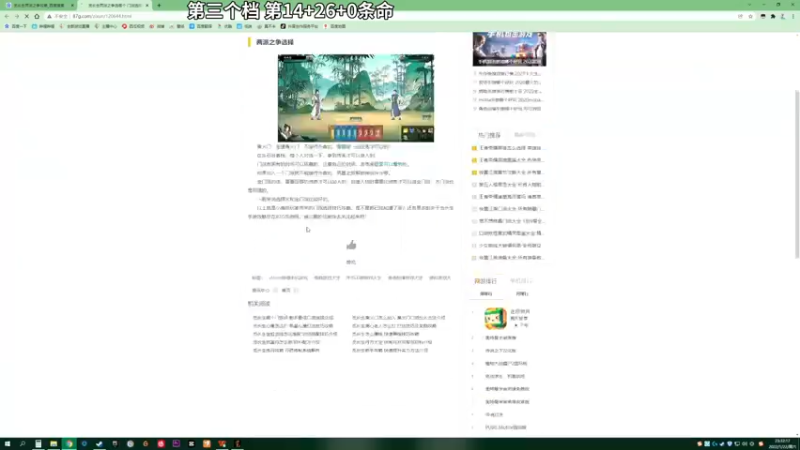Open the bookmark with red circle icon
Viewport: 800px width, 450px height.
tap(133, 26)
